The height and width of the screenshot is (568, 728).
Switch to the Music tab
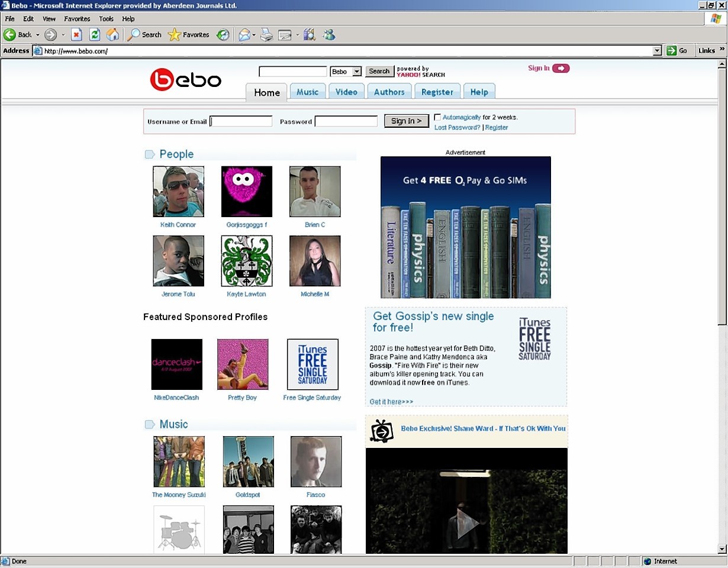tap(308, 92)
